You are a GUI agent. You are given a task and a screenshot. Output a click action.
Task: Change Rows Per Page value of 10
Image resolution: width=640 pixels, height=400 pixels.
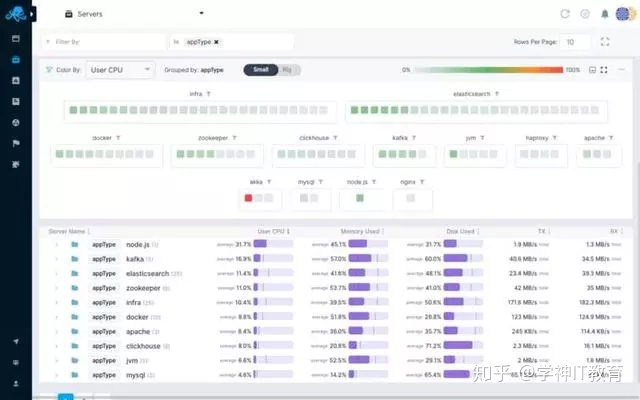(x=575, y=42)
